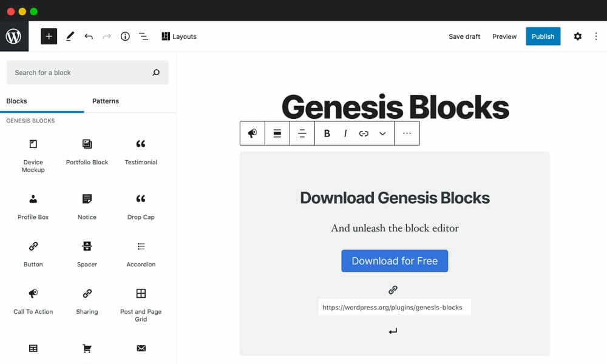Toggle the block inserter plus button
The width and height of the screenshot is (607, 364).
[x=49, y=36]
